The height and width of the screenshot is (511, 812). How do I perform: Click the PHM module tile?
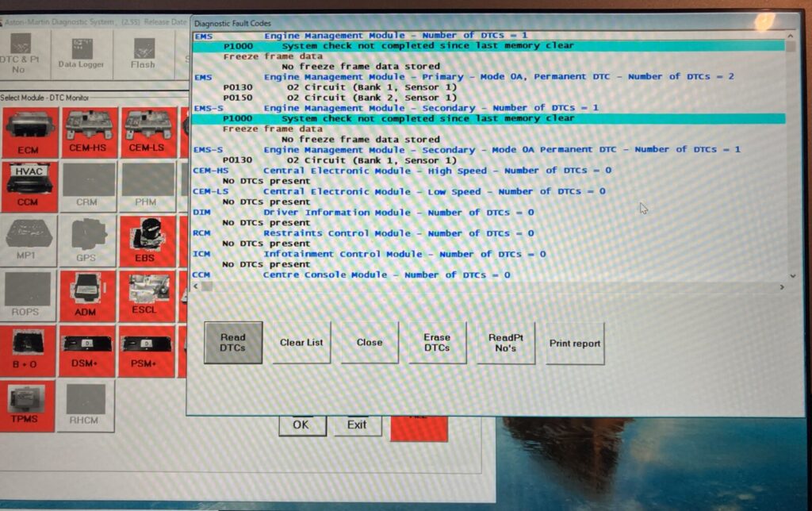tap(147, 186)
